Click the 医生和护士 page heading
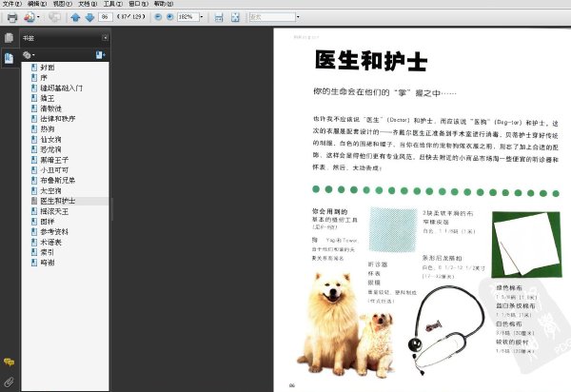The width and height of the screenshot is (571, 392). tap(371, 61)
